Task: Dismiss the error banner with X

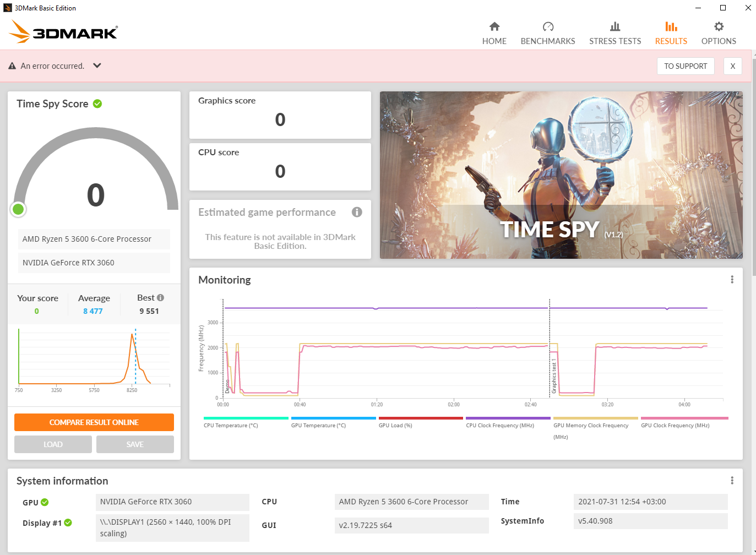Action: (732, 66)
